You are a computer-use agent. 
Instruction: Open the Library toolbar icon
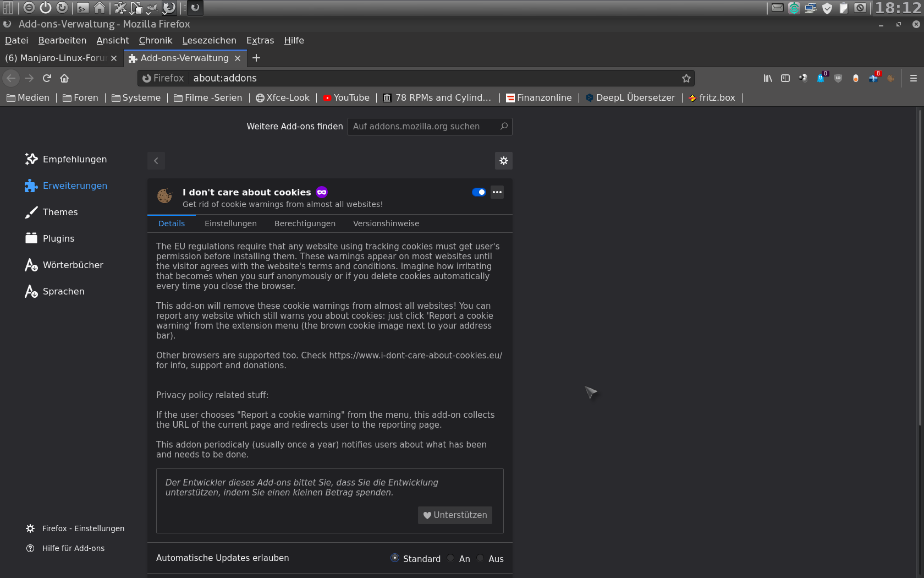click(767, 78)
